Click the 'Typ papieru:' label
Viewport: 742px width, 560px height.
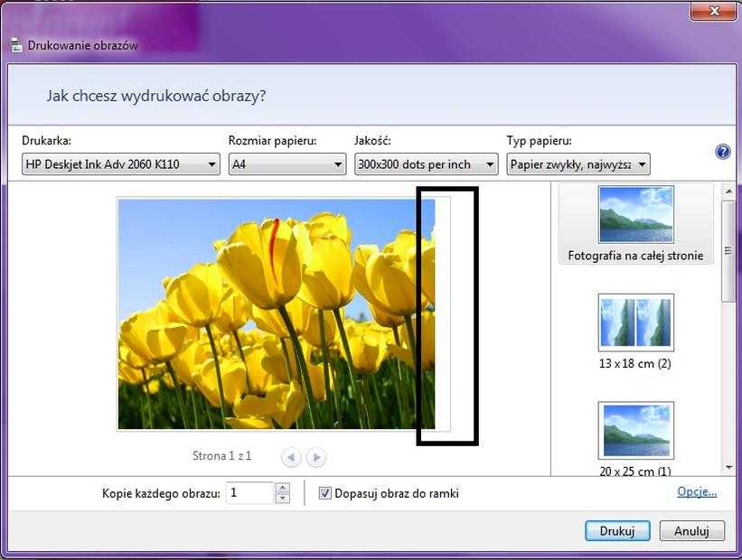(x=539, y=141)
